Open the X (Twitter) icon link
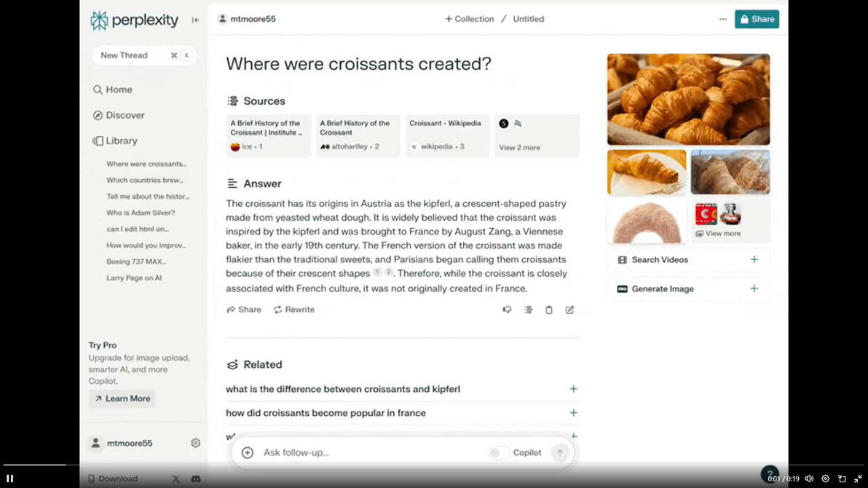 (176, 479)
